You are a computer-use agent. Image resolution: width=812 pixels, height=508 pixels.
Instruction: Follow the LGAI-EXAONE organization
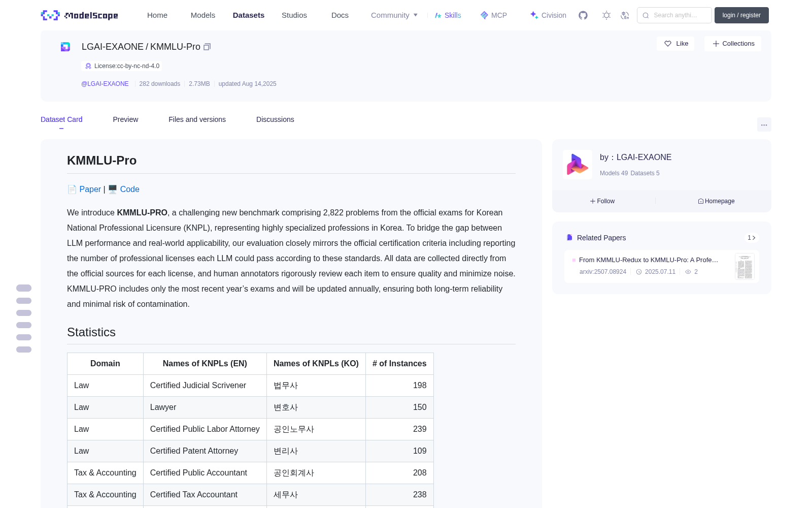602,201
